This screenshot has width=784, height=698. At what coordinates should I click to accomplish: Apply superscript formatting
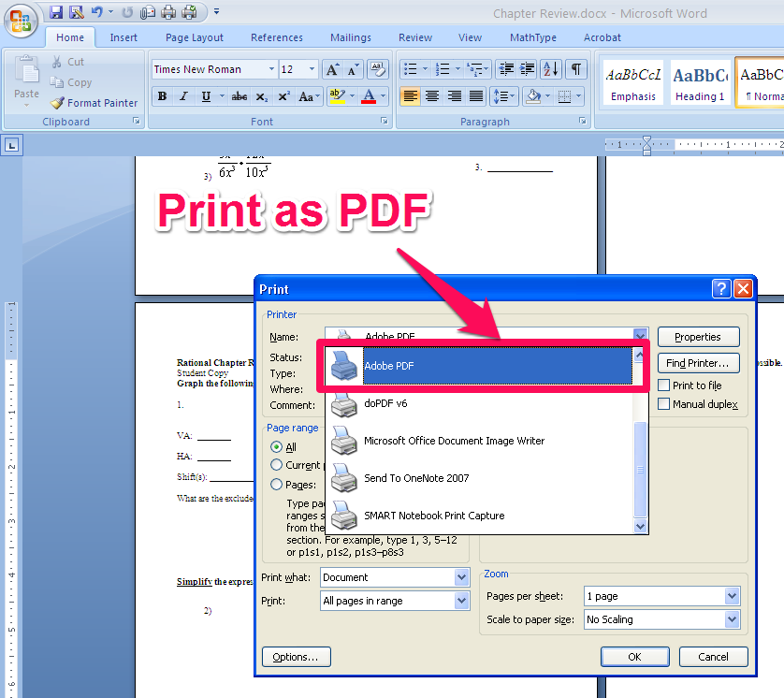(x=283, y=96)
